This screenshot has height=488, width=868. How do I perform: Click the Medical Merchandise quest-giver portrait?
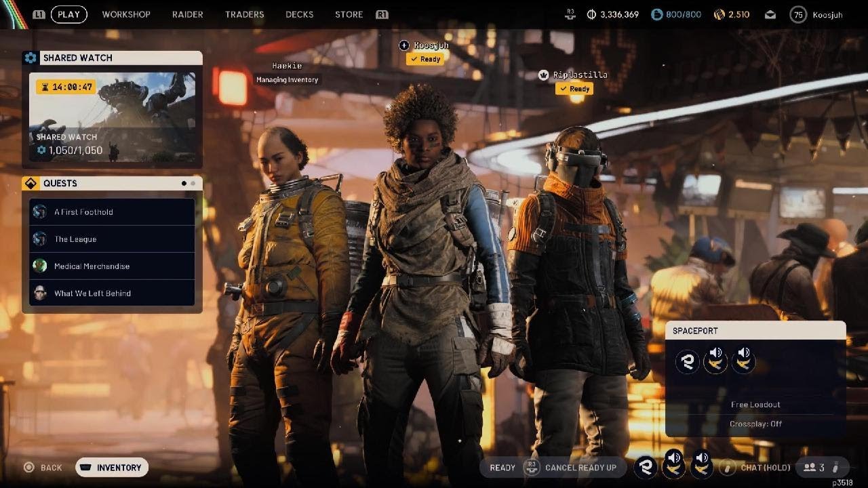click(x=40, y=266)
